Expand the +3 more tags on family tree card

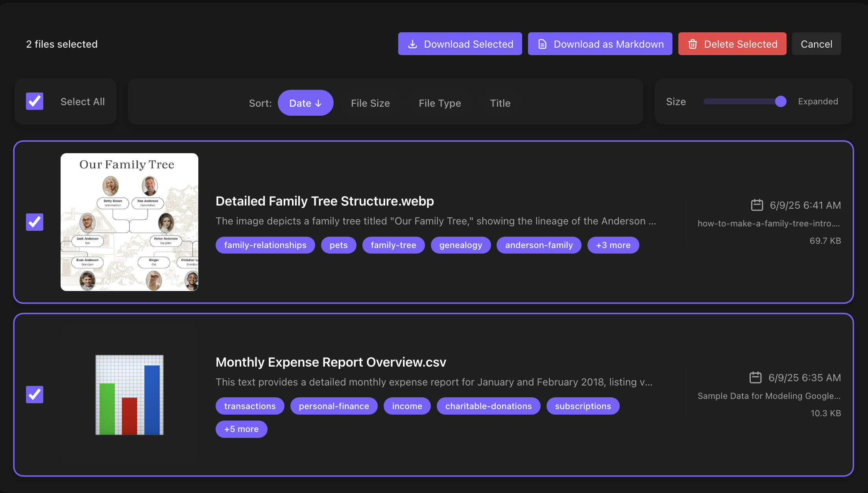tap(613, 245)
